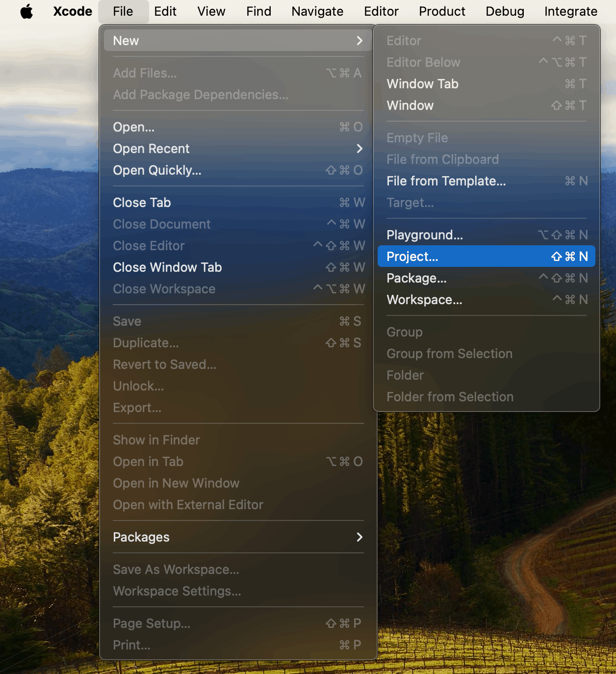
Task: Create a new Workspace…
Action: click(487, 300)
